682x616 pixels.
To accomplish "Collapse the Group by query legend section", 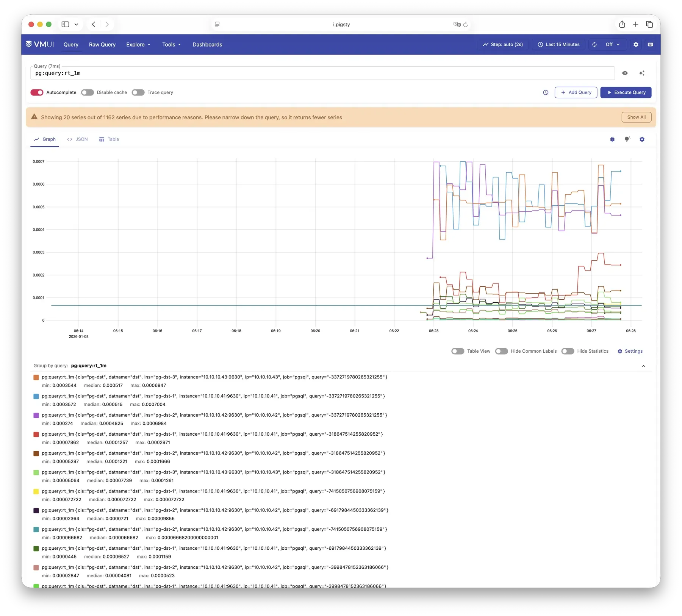I will [x=644, y=366].
